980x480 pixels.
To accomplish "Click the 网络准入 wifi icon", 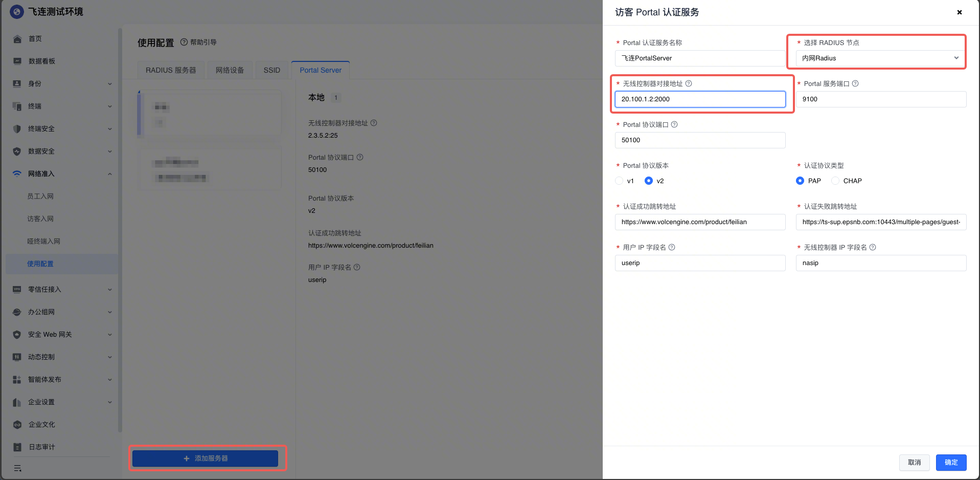I will point(17,174).
